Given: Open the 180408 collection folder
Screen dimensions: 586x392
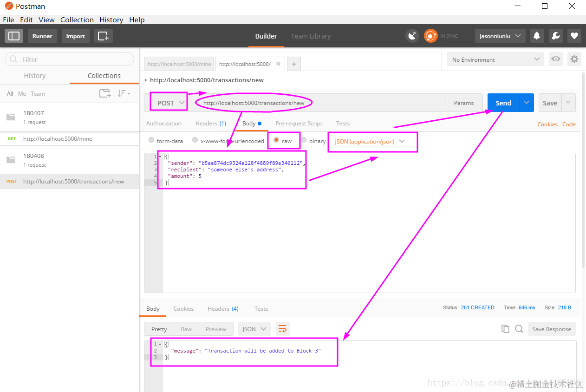Looking at the screenshot, I should [x=70, y=160].
